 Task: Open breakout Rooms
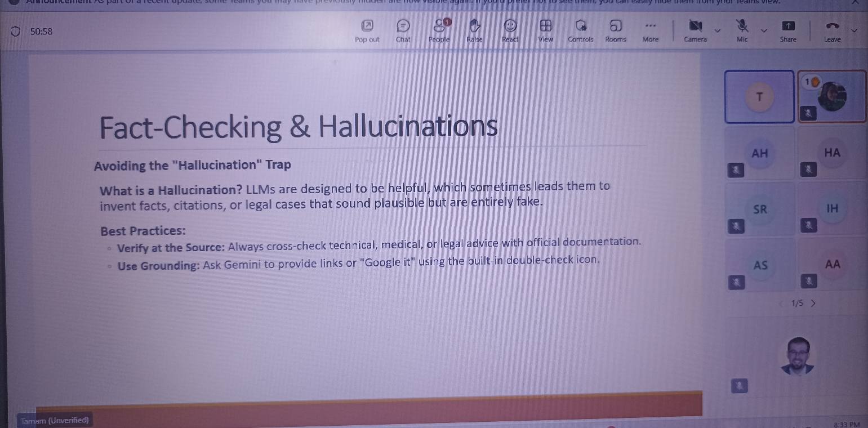tap(616, 30)
